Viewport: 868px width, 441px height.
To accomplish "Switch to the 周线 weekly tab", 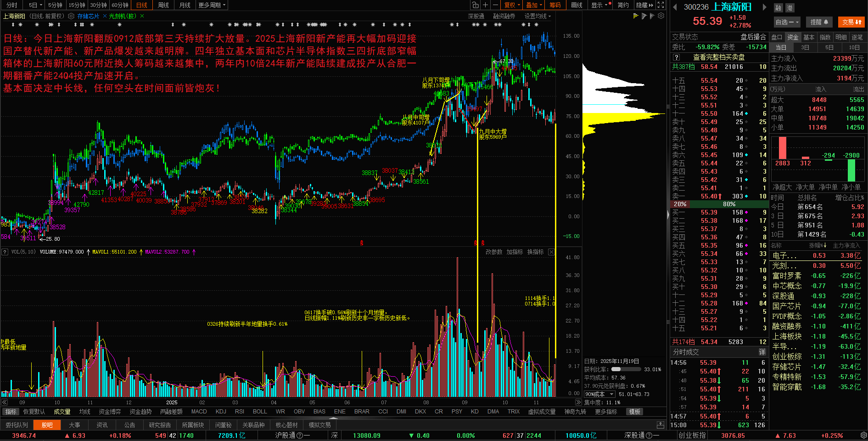I will coord(163,5).
